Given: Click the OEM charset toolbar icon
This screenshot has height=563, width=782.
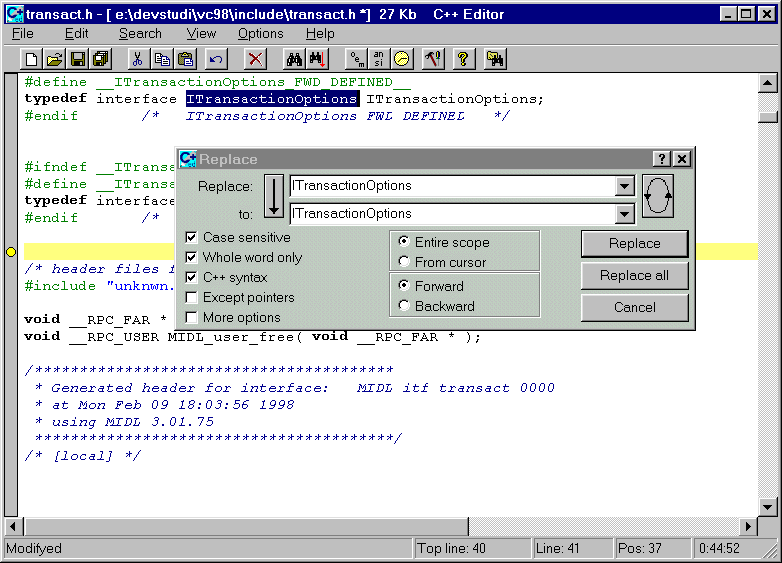Looking at the screenshot, I should point(356,59).
